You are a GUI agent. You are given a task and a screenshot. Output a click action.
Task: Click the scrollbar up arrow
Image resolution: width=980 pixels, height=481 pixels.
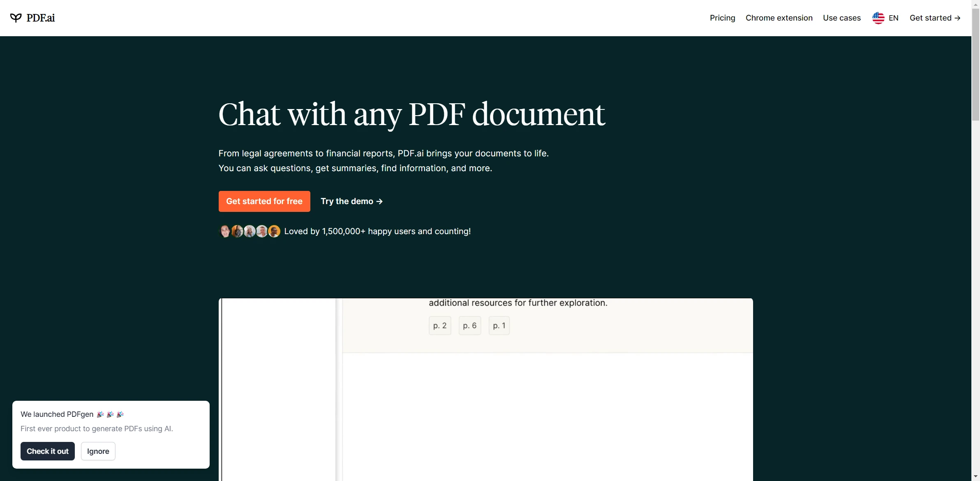pyautogui.click(x=976, y=4)
